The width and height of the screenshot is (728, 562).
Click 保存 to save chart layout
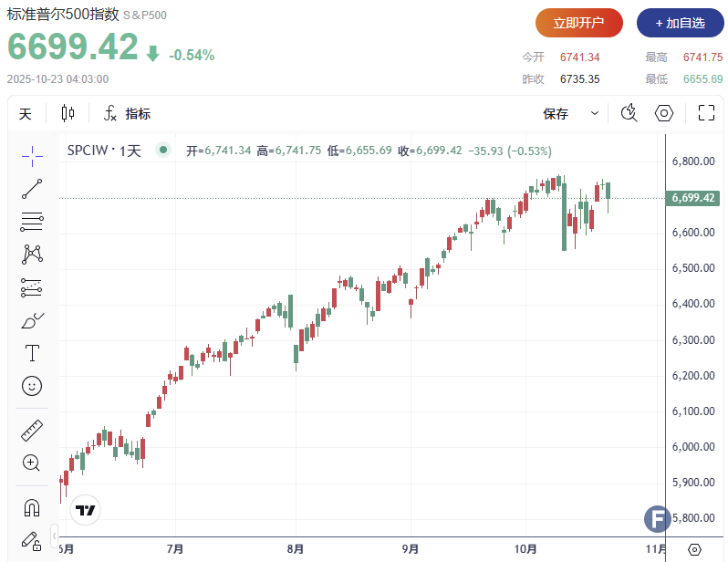[x=556, y=114]
